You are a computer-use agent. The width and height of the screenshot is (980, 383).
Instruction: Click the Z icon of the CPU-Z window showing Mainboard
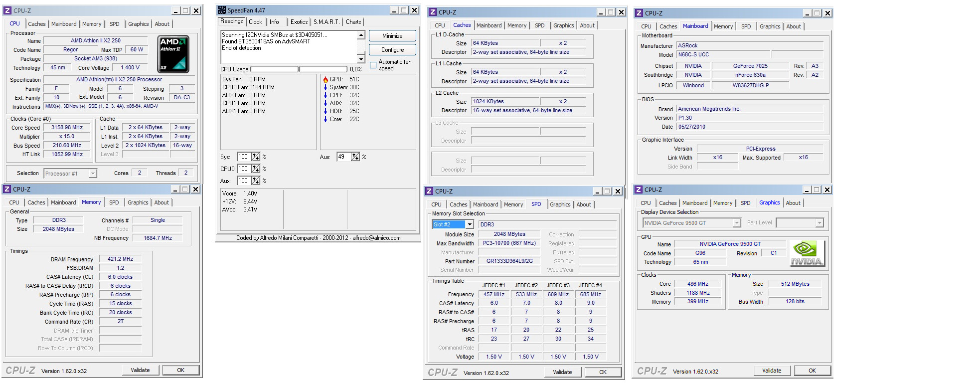[639, 13]
